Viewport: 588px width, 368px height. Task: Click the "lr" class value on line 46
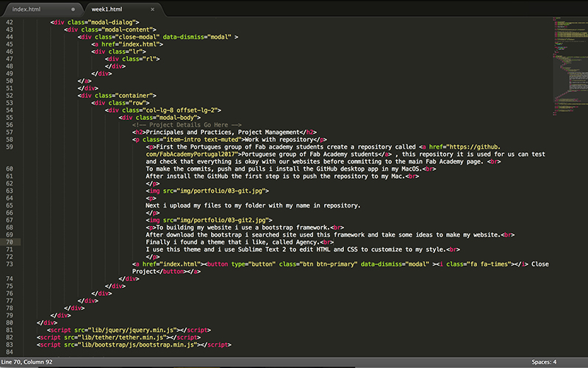coord(136,52)
